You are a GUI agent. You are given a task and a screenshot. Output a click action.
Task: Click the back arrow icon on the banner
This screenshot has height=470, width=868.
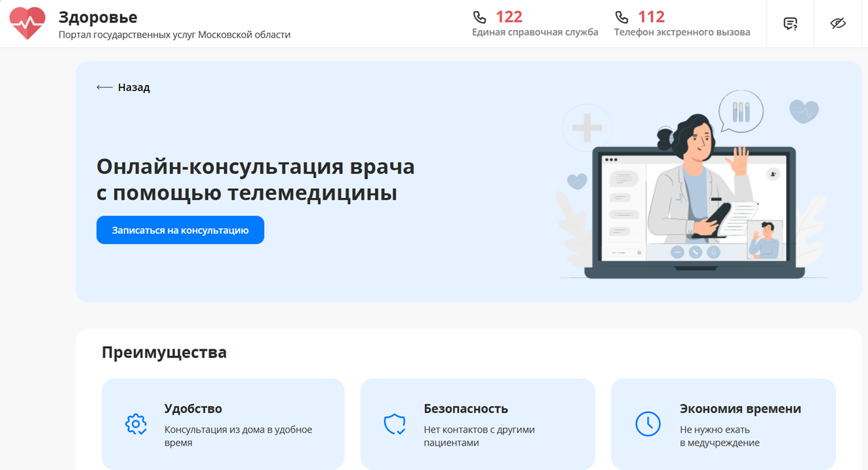(x=104, y=86)
